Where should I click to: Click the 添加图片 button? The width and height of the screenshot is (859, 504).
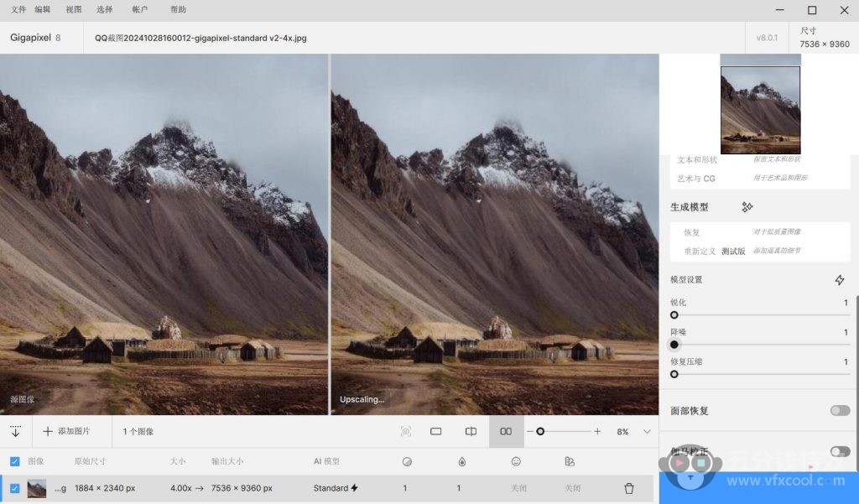point(66,431)
